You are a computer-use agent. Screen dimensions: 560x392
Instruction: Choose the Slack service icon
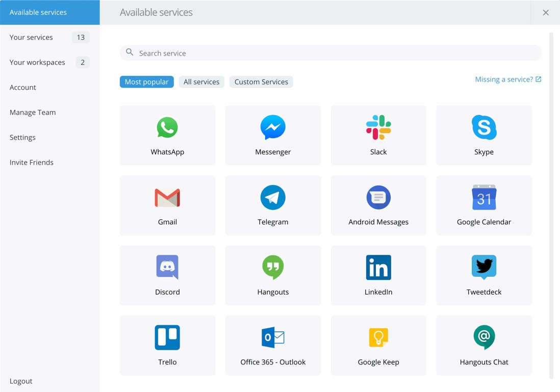pyautogui.click(x=378, y=128)
